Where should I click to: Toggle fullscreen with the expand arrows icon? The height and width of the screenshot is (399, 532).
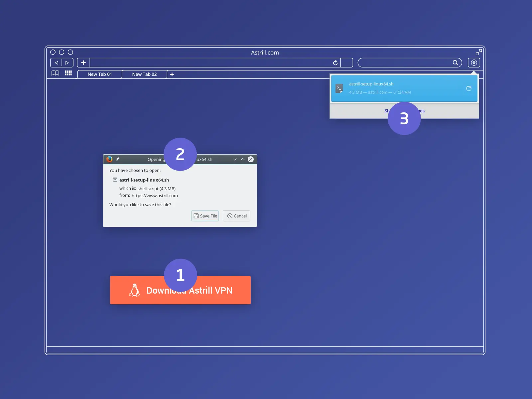click(x=479, y=52)
